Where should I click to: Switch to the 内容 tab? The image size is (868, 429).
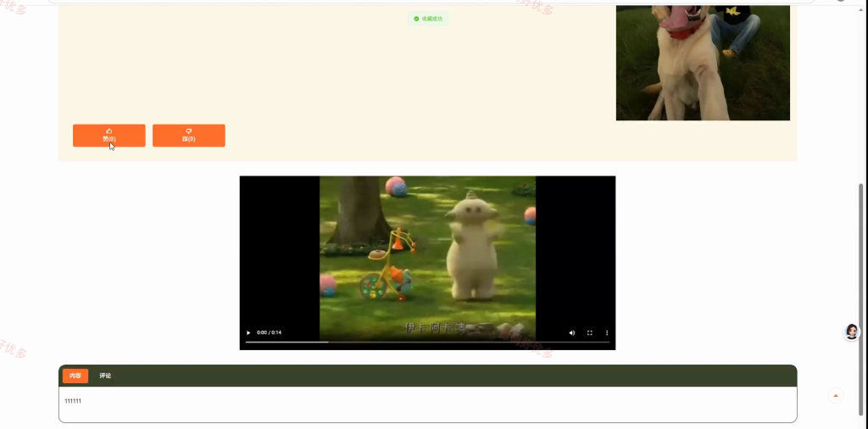[75, 376]
